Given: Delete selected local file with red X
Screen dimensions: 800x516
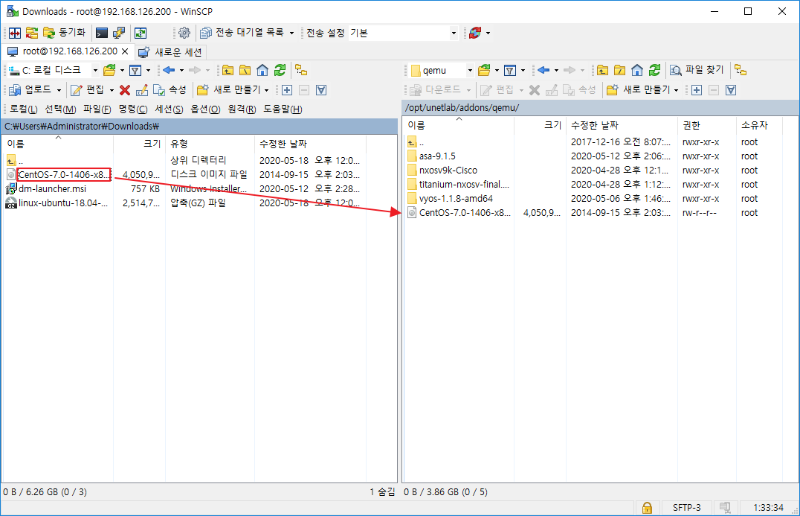Looking at the screenshot, I should click(x=125, y=90).
